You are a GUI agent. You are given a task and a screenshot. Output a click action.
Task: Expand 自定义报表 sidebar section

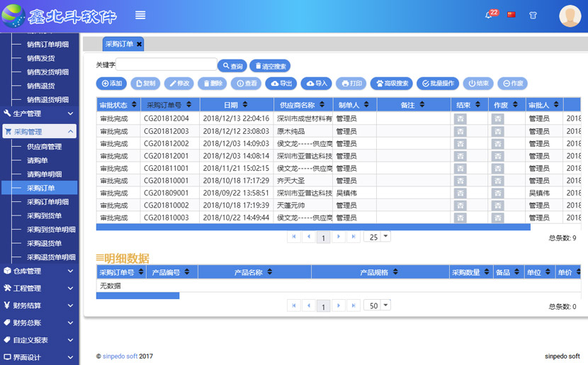[39, 340]
